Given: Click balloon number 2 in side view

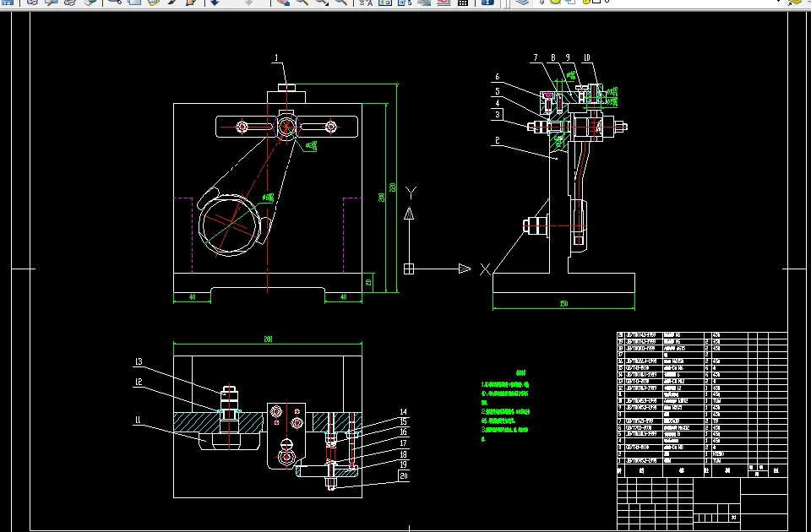Looking at the screenshot, I should pyautogui.click(x=497, y=140).
